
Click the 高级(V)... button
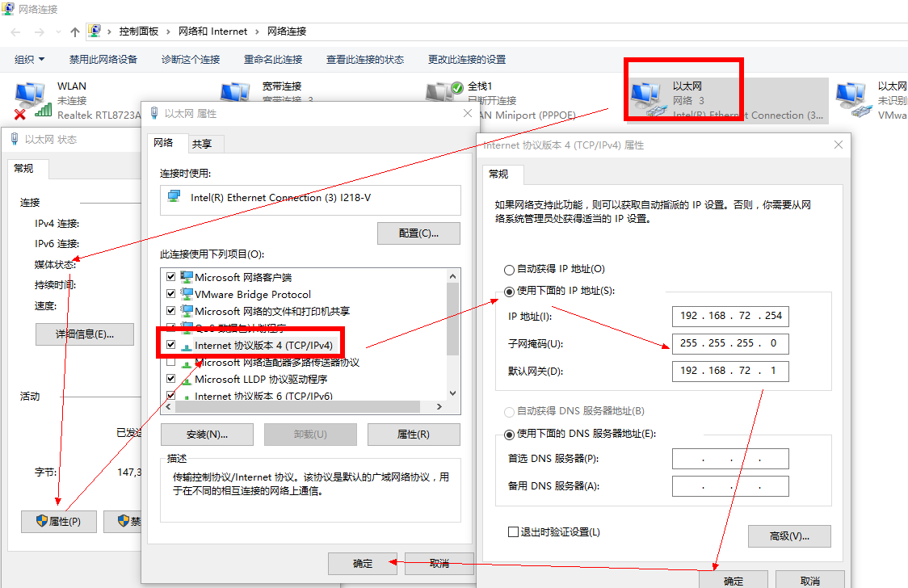[x=789, y=536]
